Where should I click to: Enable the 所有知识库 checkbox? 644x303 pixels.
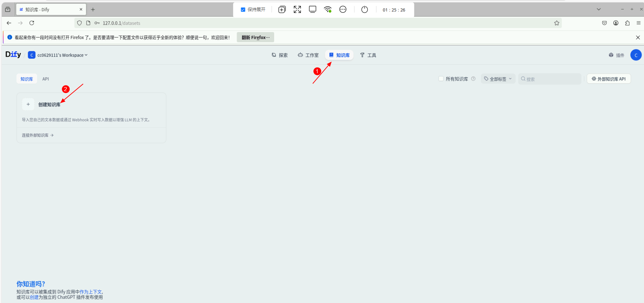coord(441,79)
